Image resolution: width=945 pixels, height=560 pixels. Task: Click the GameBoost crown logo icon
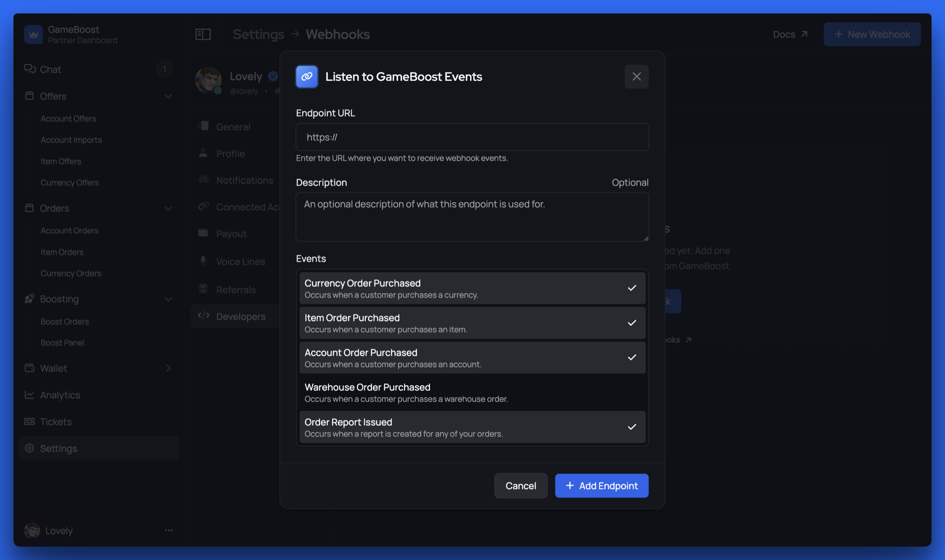pyautogui.click(x=33, y=34)
